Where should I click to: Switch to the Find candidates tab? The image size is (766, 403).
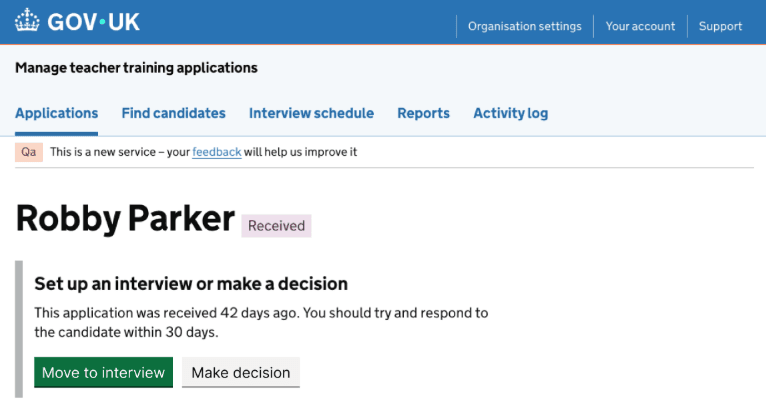pos(173,113)
